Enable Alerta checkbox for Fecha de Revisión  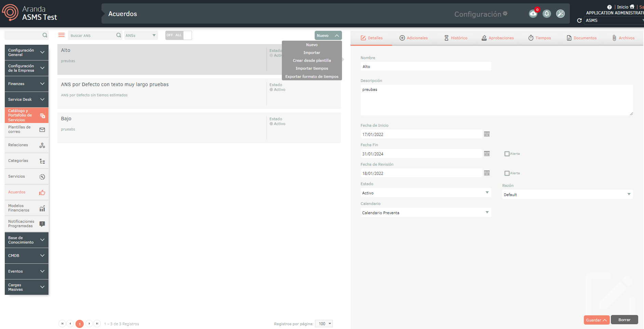coord(507,173)
